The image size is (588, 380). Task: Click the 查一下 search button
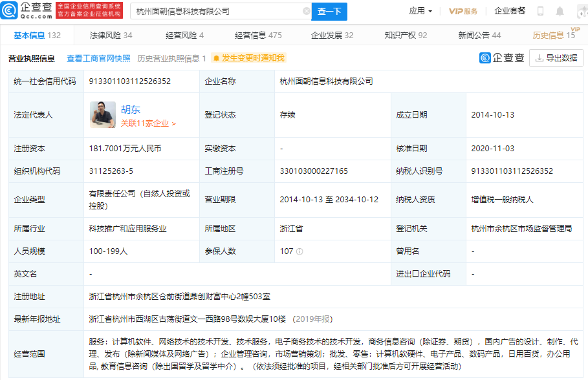[x=329, y=11]
